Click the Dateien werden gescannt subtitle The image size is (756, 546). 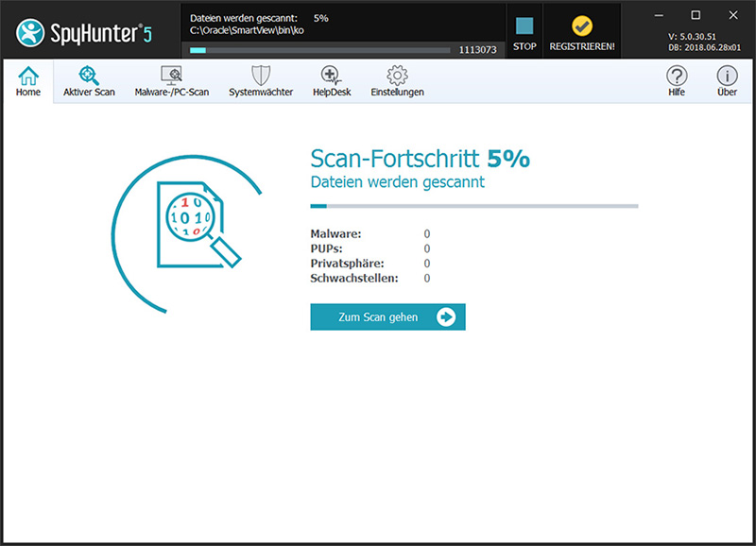397,182
